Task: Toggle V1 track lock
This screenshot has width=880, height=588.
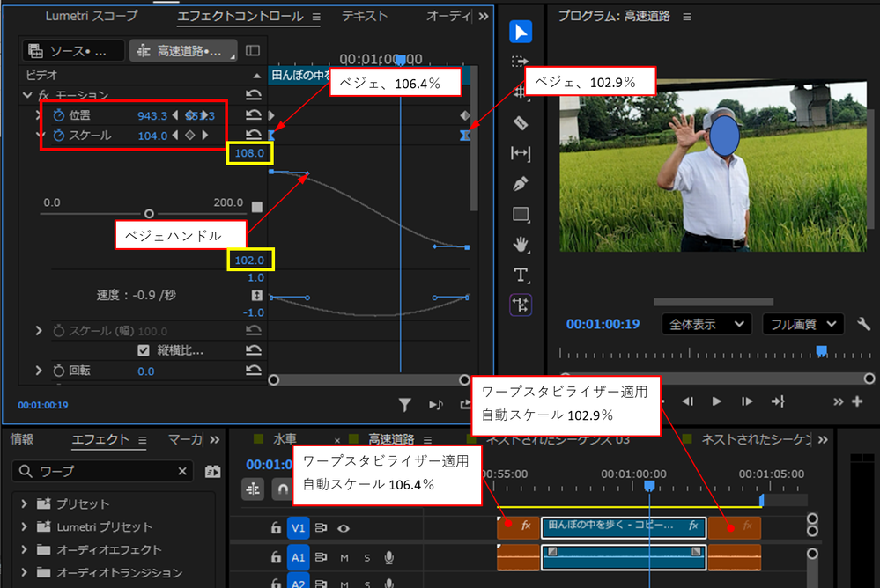Action: pos(276,528)
